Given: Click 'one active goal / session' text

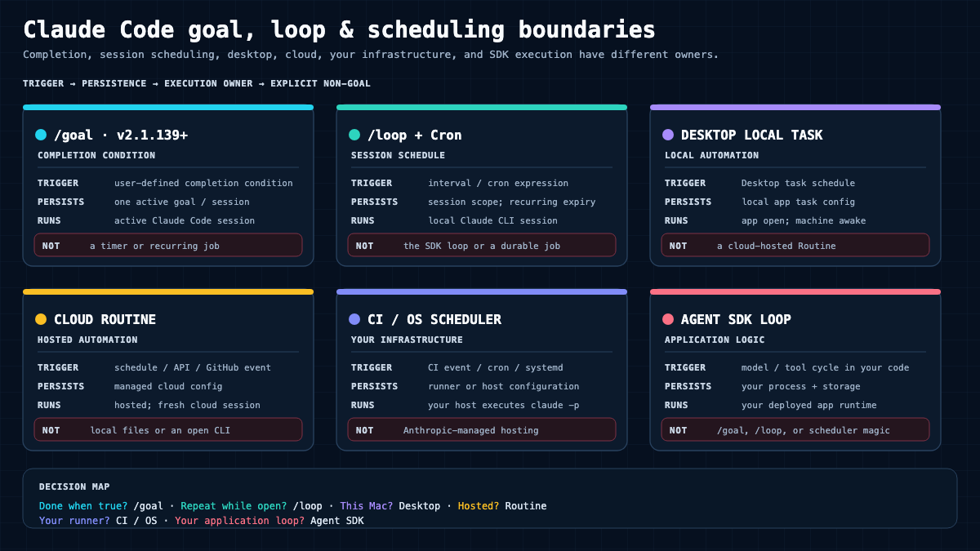Looking at the screenshot, I should tap(182, 202).
